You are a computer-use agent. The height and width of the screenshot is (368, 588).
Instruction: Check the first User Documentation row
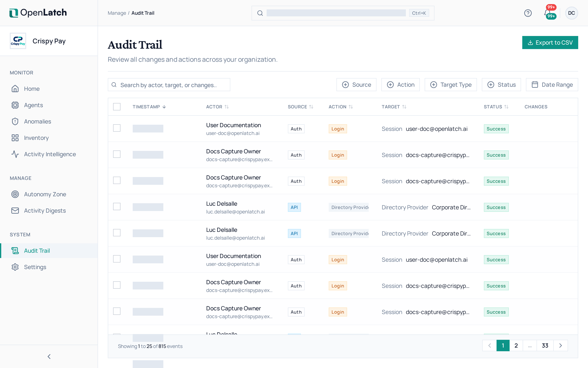pos(117,128)
